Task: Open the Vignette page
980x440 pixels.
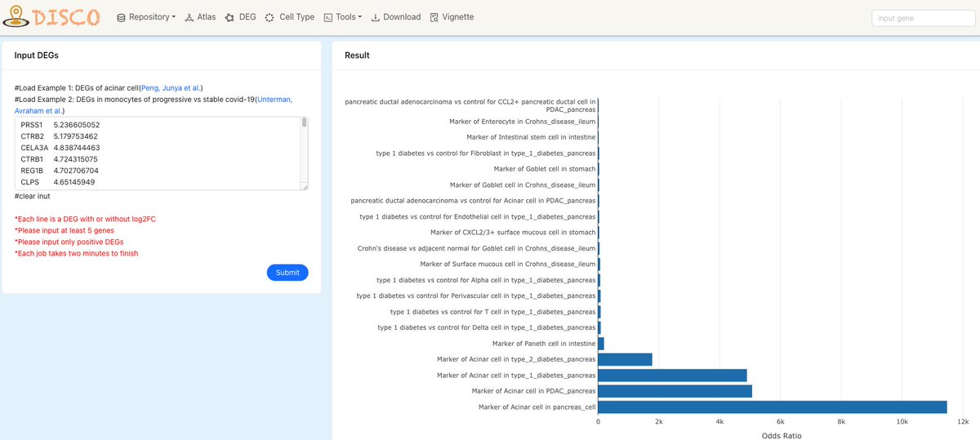Action: (x=452, y=16)
